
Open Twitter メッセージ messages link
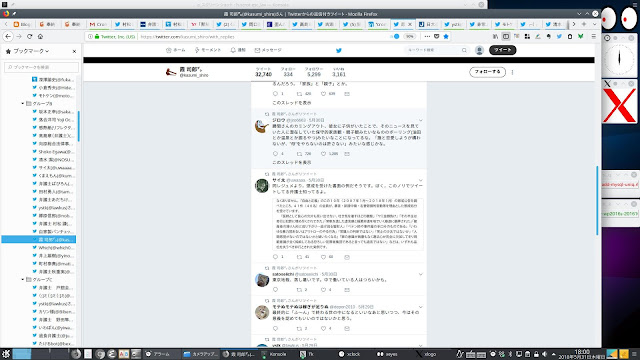point(268,50)
